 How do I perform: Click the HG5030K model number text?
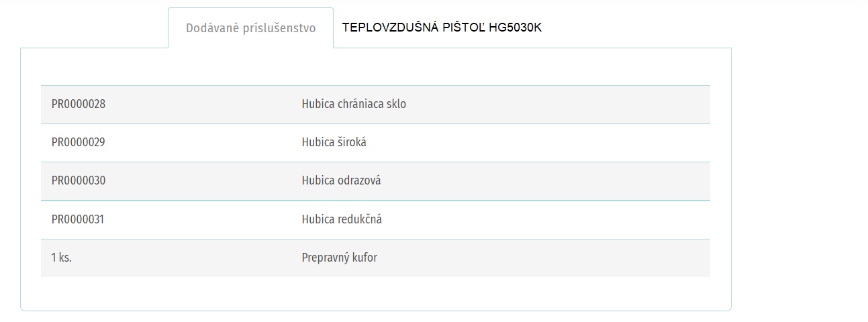(516, 28)
